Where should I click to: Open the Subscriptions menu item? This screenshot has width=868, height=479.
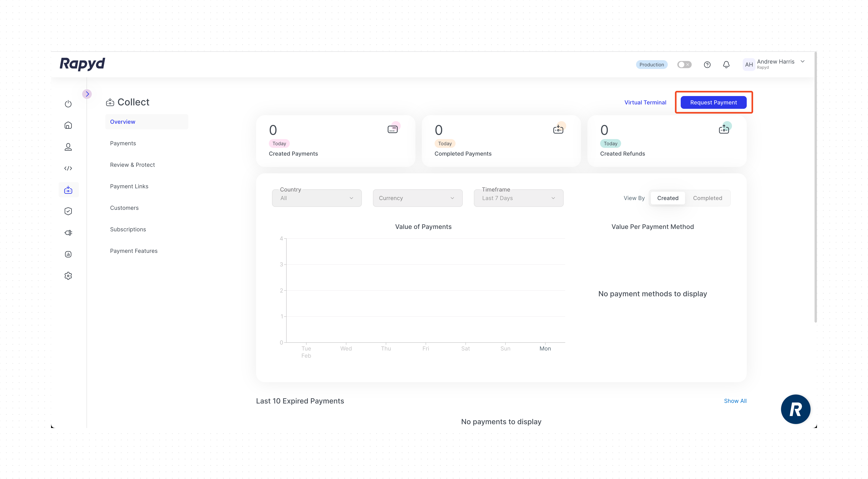click(x=128, y=229)
